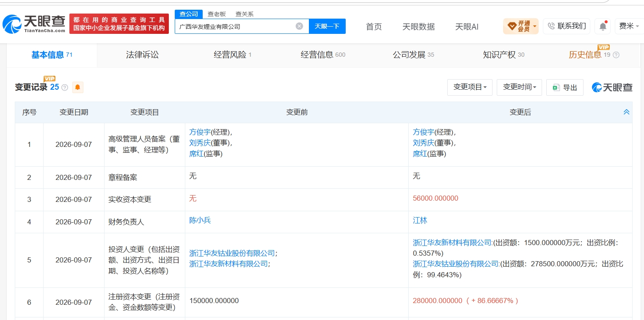The image size is (644, 320).
Task: Open 方俊宇 in the 变更前 column
Action: pos(200,132)
